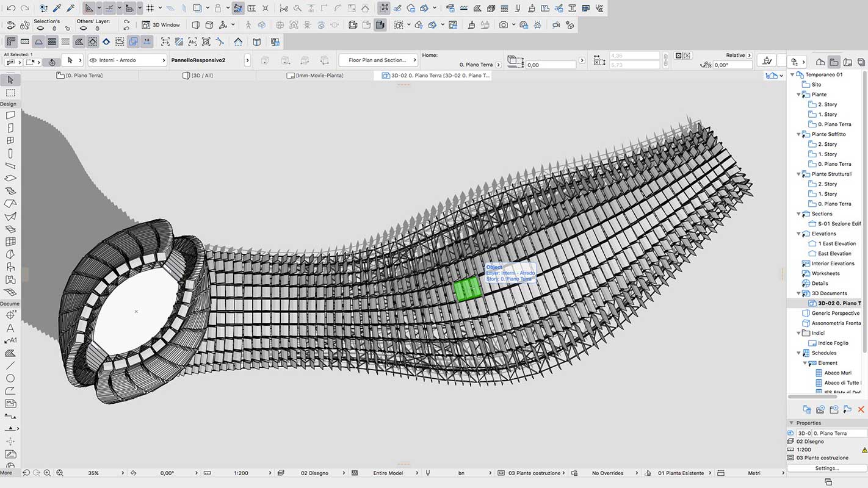This screenshot has height=488, width=868.
Task: Pick up parameters with the eyedropper icon
Action: click(57, 8)
